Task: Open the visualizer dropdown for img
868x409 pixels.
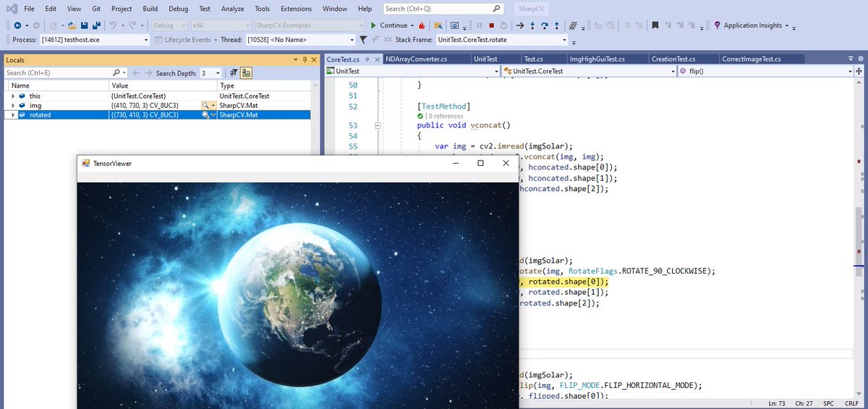Action: 213,105
